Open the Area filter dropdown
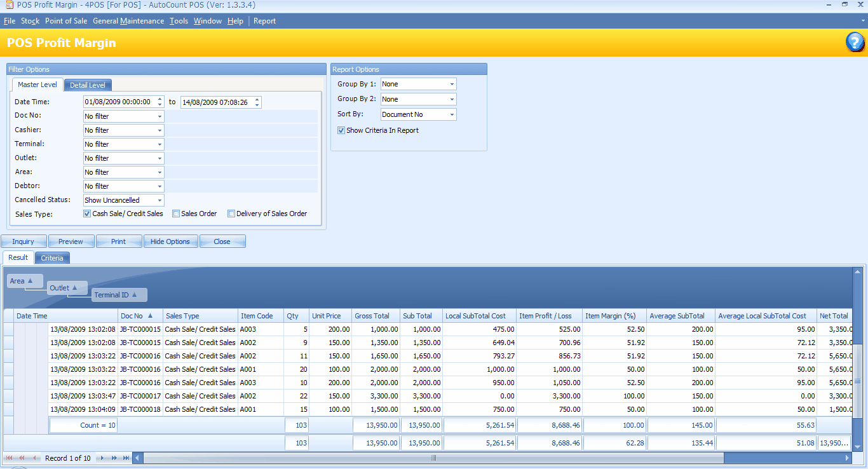Viewport: 868px width, 469px height. 159,172
